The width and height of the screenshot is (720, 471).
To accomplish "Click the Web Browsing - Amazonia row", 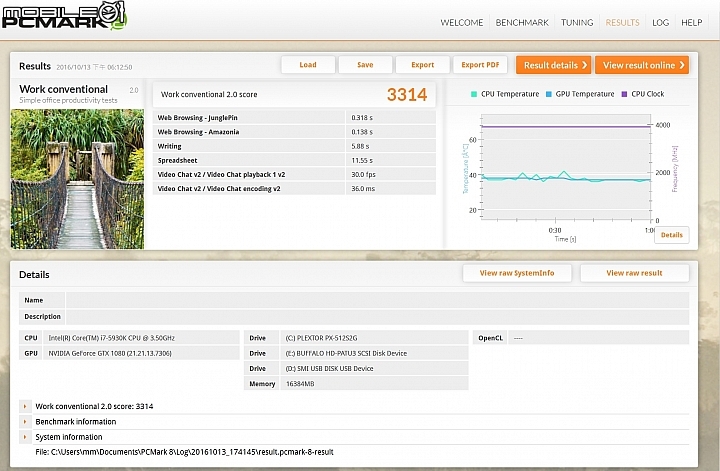I will pyautogui.click(x=294, y=132).
